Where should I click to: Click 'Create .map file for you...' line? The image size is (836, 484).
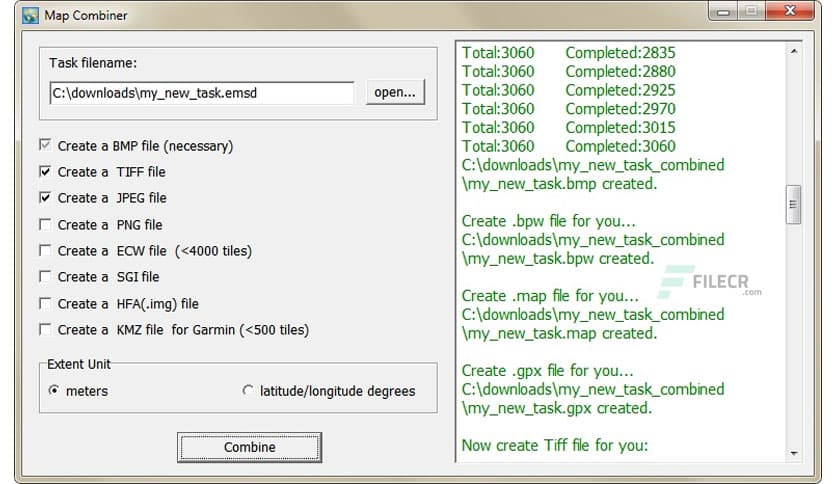tap(550, 296)
